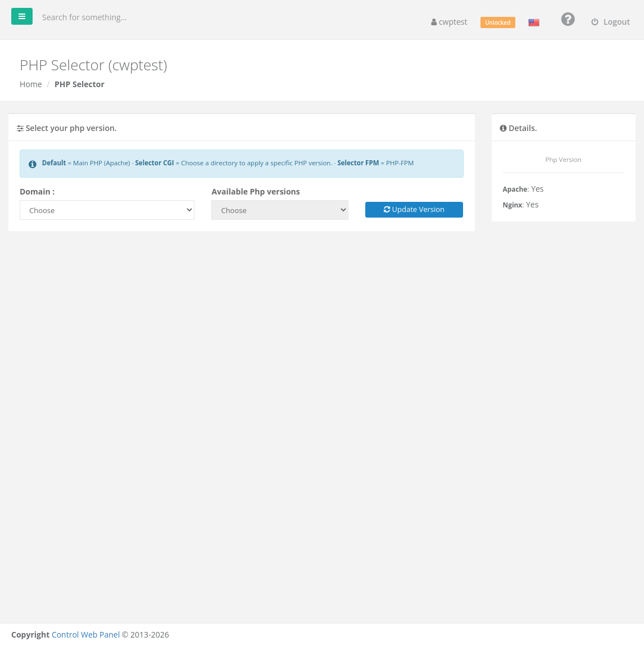Click PHP Selector breadcrumb item
The width and height of the screenshot is (644, 646).
click(79, 84)
